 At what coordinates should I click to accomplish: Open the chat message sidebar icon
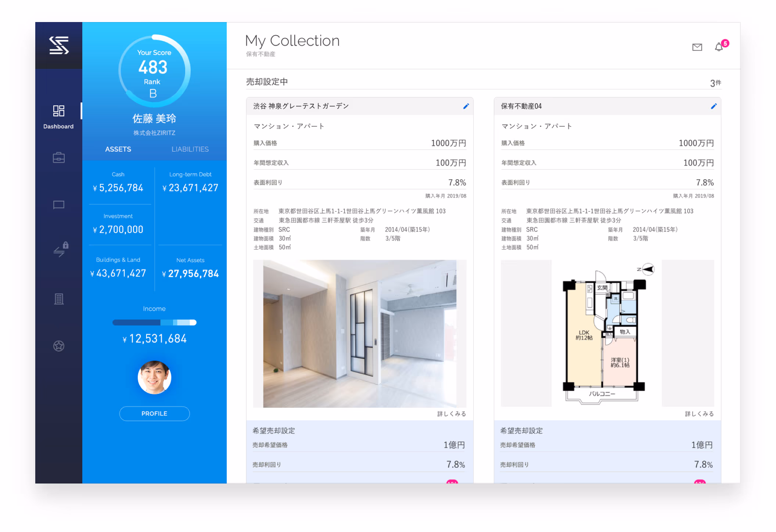(59, 205)
